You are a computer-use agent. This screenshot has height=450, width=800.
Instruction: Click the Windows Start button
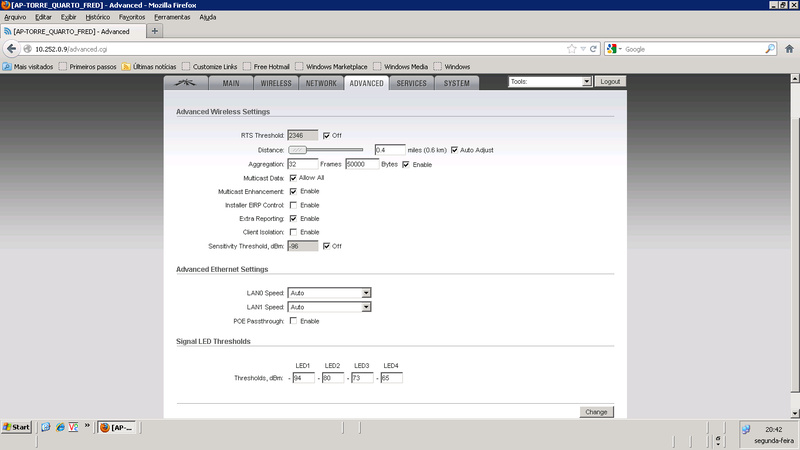pos(17,427)
